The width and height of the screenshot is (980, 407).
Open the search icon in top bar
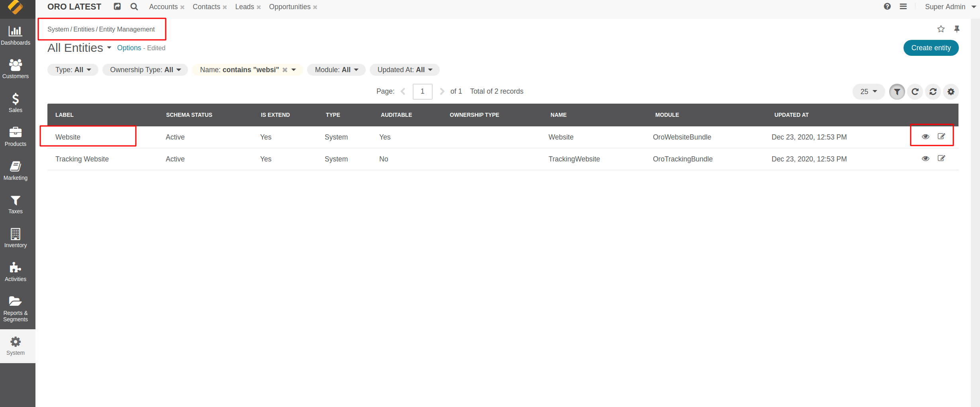[x=134, y=6]
